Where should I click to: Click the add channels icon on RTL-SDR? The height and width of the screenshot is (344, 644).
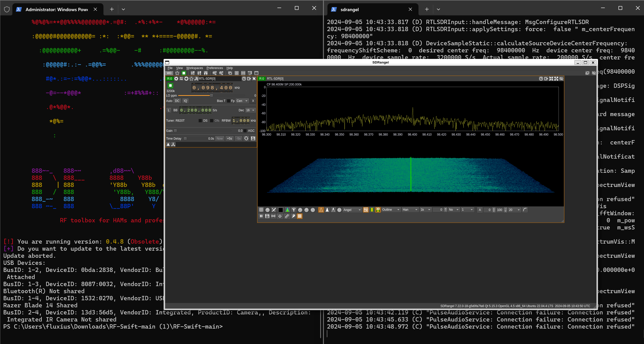196,79
